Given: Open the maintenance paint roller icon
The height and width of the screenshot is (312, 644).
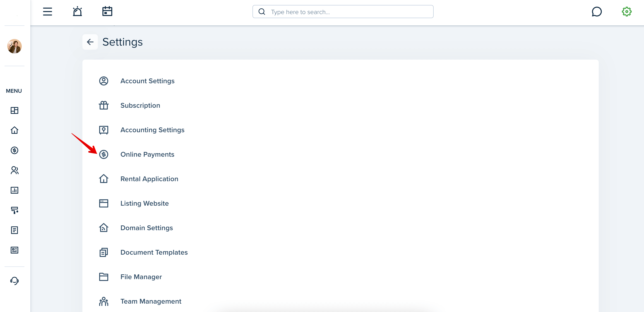Looking at the screenshot, I should 14,210.
